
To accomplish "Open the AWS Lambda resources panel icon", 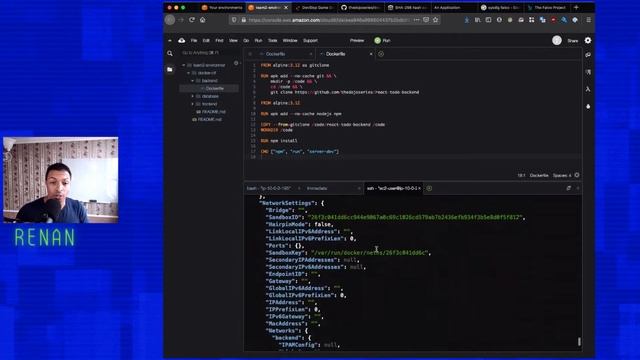I will tap(588, 89).
